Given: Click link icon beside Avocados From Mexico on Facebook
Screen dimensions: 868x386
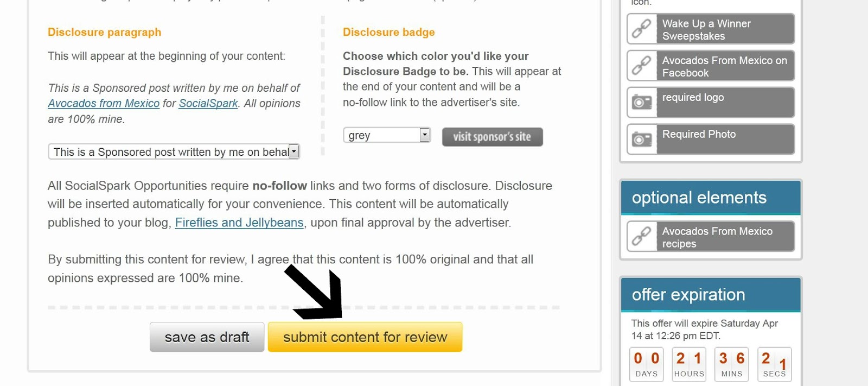Looking at the screenshot, I should pyautogui.click(x=642, y=66).
